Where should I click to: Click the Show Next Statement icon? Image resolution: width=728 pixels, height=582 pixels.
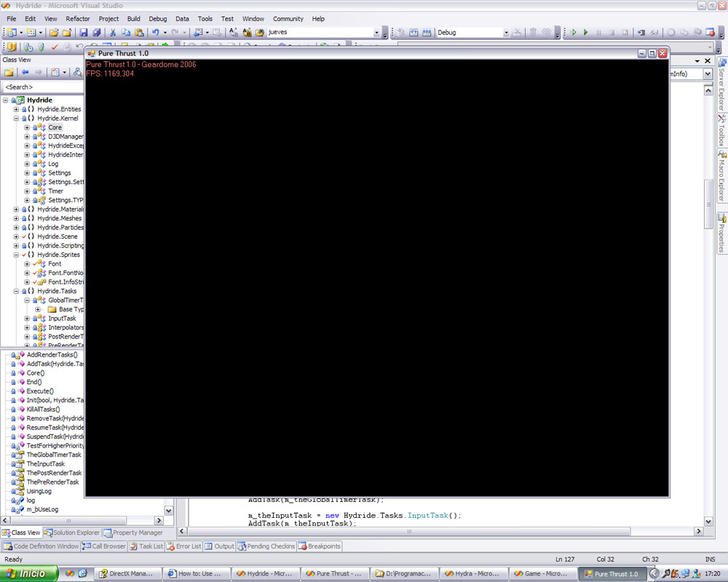coord(641,32)
